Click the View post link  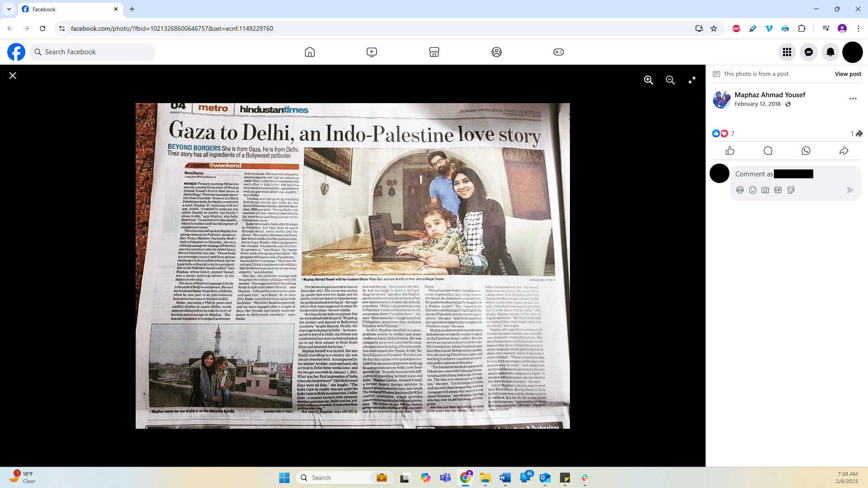pyautogui.click(x=848, y=74)
